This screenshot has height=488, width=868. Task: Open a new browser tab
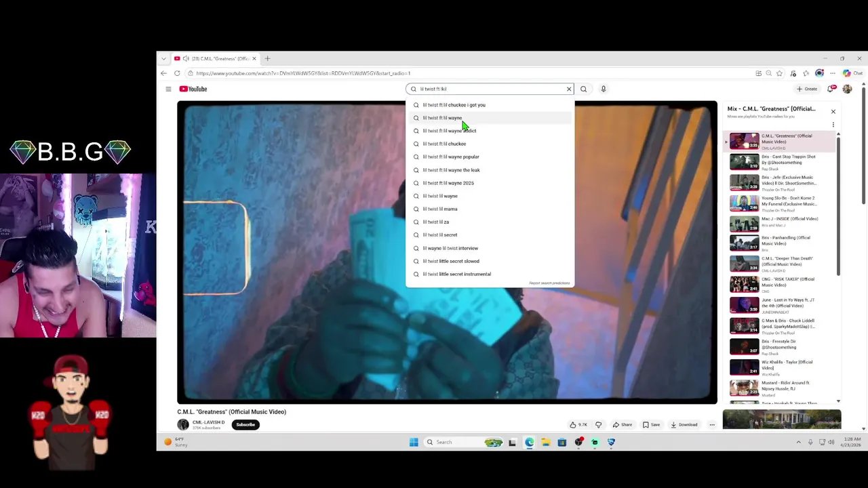point(267,59)
